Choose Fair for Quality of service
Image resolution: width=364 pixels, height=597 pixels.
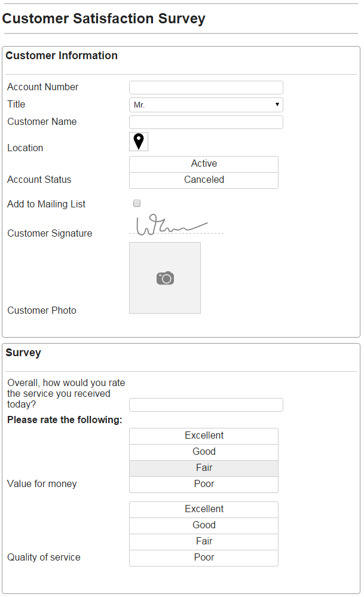(204, 542)
